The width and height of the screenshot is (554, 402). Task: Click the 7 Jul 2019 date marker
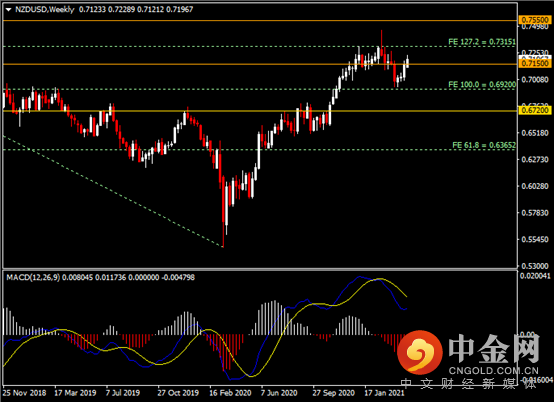(x=123, y=393)
